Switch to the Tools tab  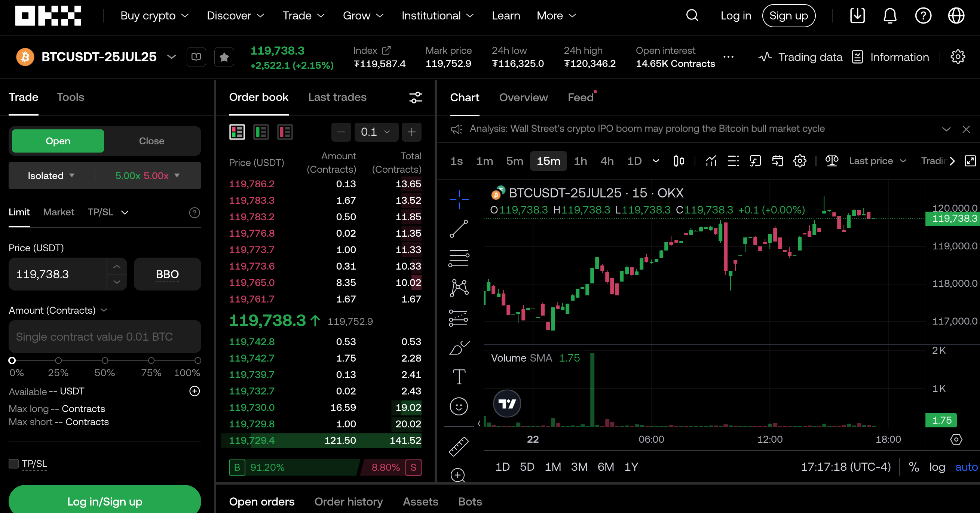pyautogui.click(x=70, y=97)
